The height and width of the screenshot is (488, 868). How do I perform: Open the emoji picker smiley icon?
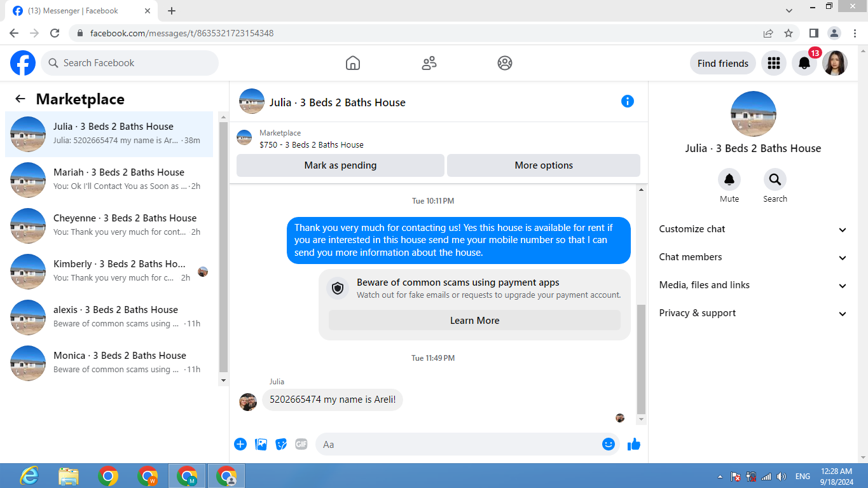coord(609,444)
